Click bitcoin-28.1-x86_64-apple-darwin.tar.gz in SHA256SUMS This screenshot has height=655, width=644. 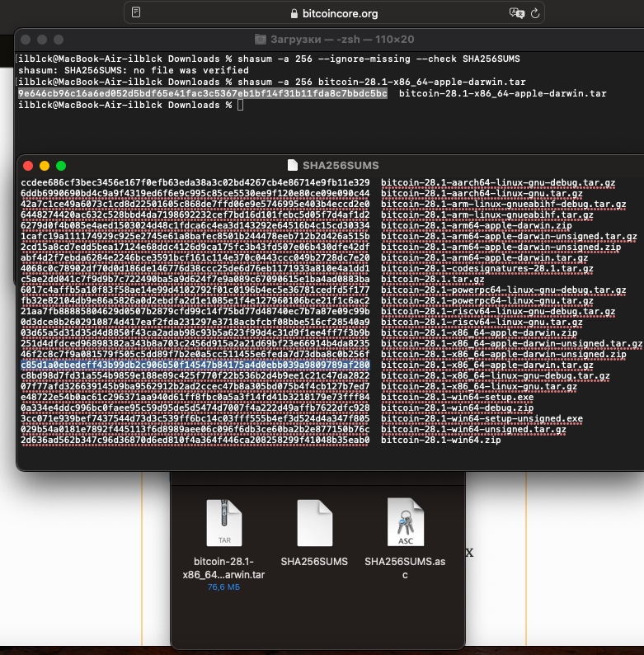(487, 365)
